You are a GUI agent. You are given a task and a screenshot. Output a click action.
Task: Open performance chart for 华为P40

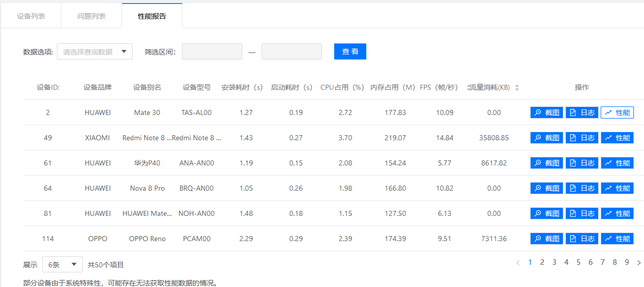click(617, 163)
